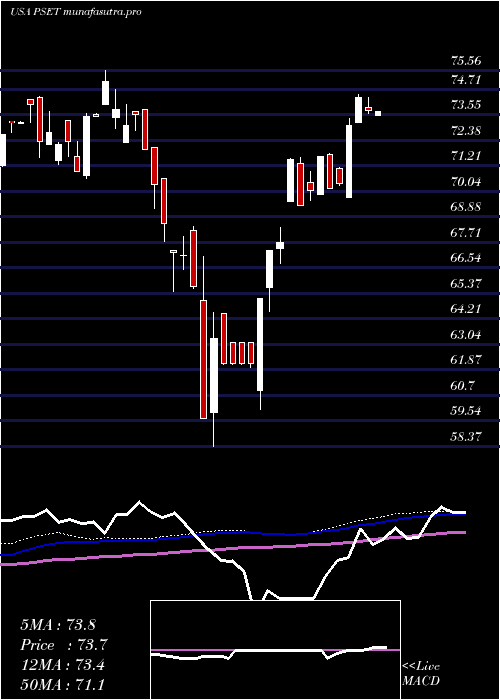Click the 64.21 price axis label
The width and height of the screenshot is (500, 700).
click(x=466, y=309)
